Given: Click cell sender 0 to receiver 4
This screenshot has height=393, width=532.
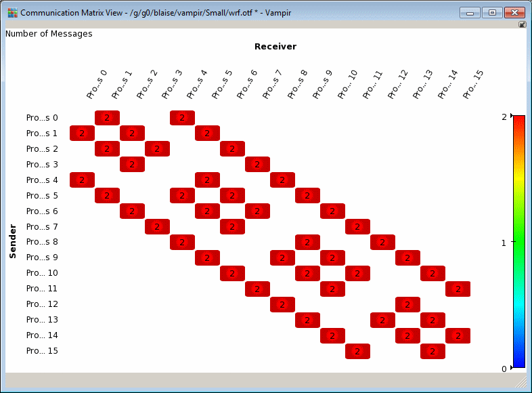Looking at the screenshot, I should click(182, 118).
